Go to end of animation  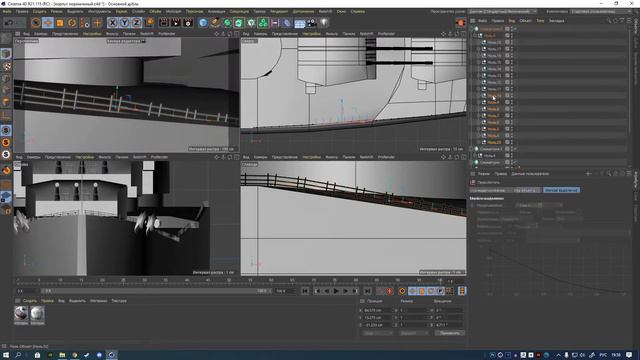(367, 291)
